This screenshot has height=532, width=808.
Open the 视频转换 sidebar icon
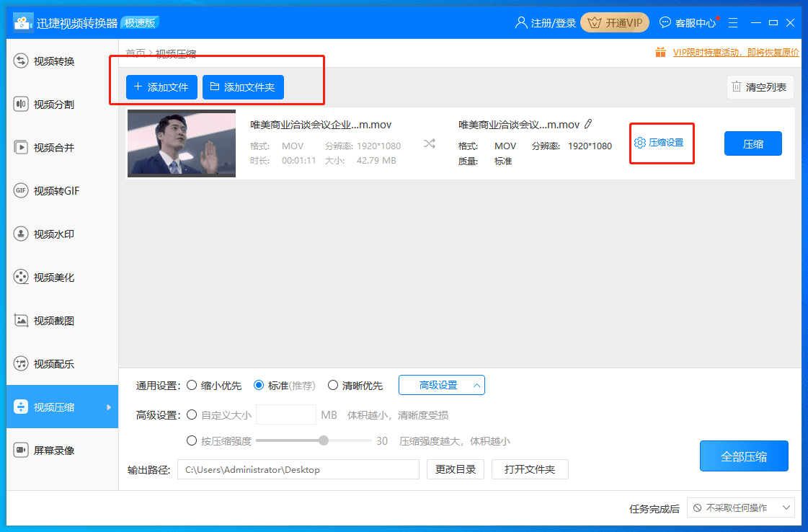(x=21, y=61)
